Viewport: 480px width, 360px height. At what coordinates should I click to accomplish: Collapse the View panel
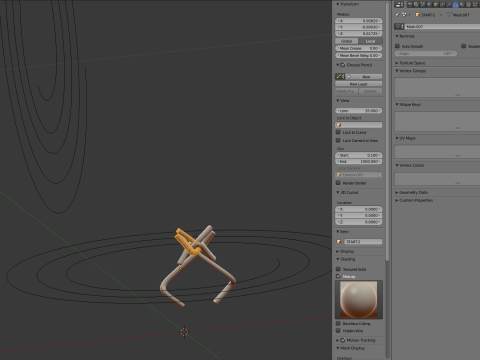338,100
